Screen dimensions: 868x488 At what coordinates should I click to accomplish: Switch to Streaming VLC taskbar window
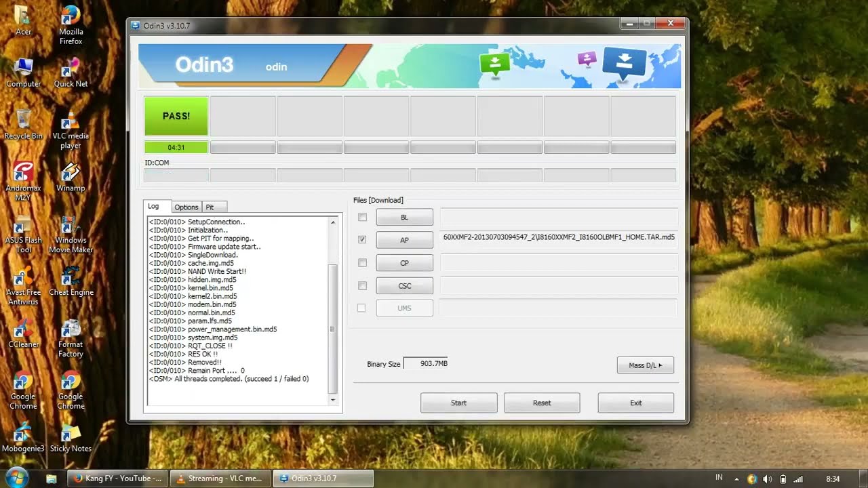pos(219,479)
